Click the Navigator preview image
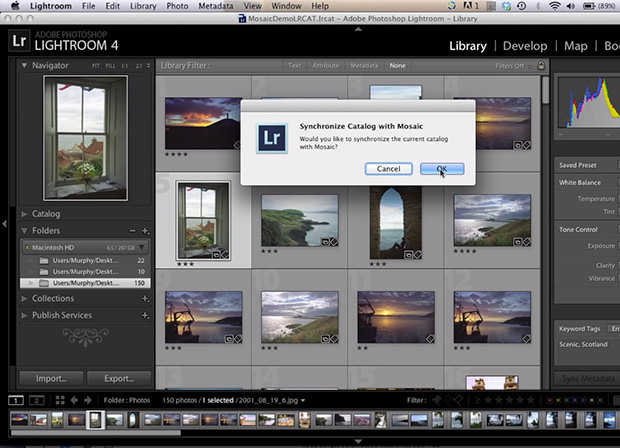This screenshot has width=620, height=448. tap(85, 138)
